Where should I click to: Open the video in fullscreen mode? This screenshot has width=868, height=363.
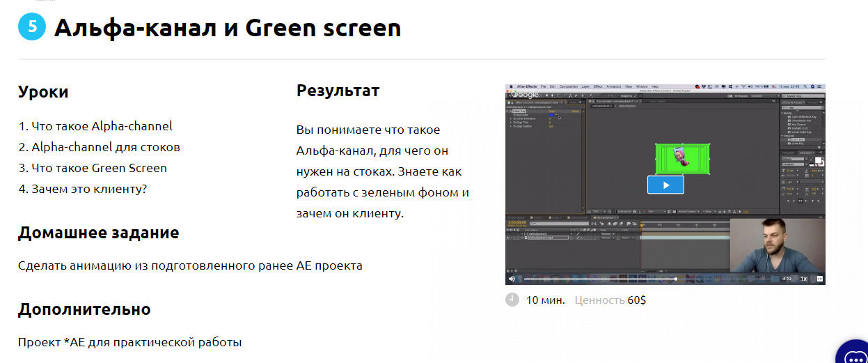click(819, 279)
